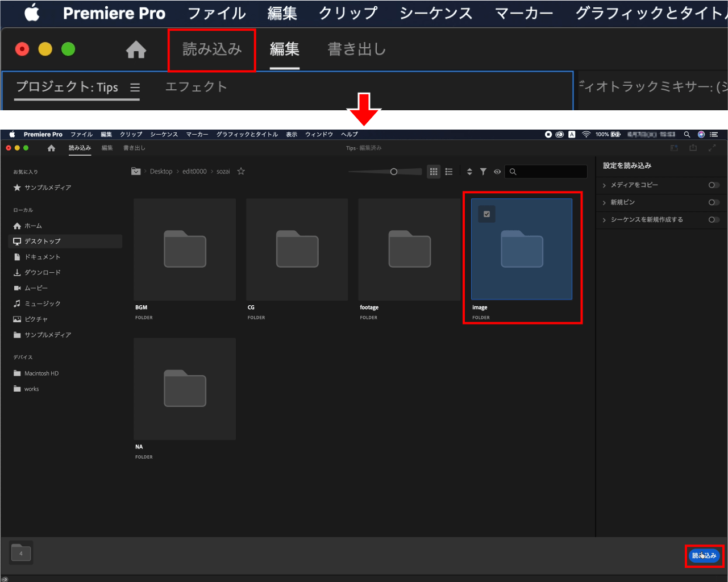Open ムービー in the sidebar
This screenshot has height=582, width=728.
click(31, 288)
